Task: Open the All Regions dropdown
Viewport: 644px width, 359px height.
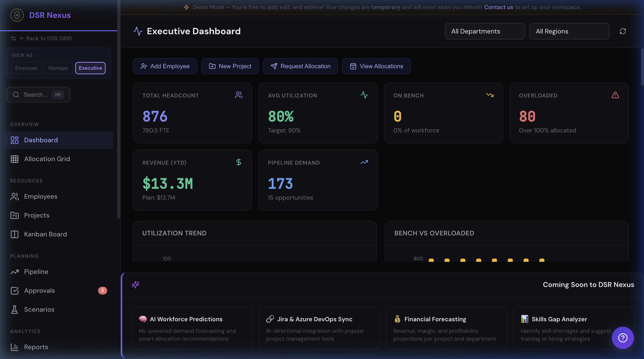Action: pos(569,31)
